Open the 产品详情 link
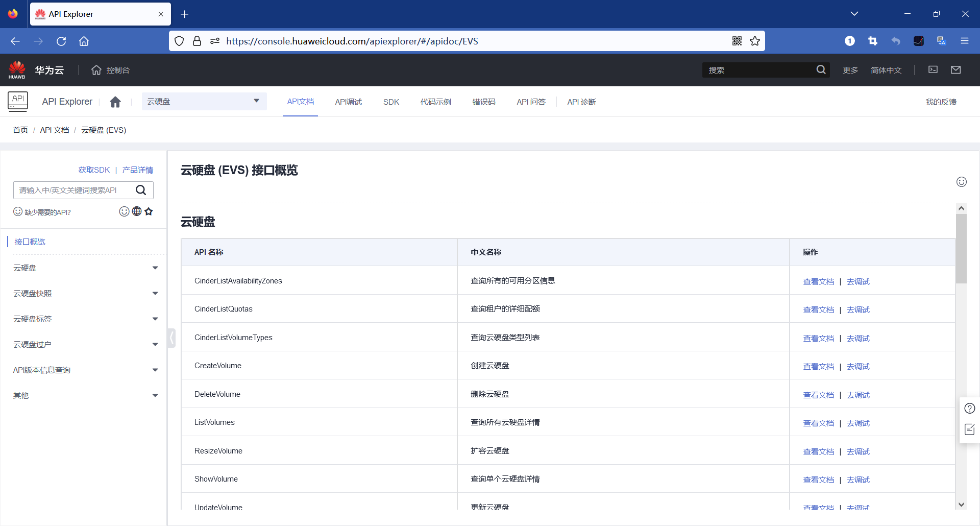The height and width of the screenshot is (526, 980). tap(138, 170)
